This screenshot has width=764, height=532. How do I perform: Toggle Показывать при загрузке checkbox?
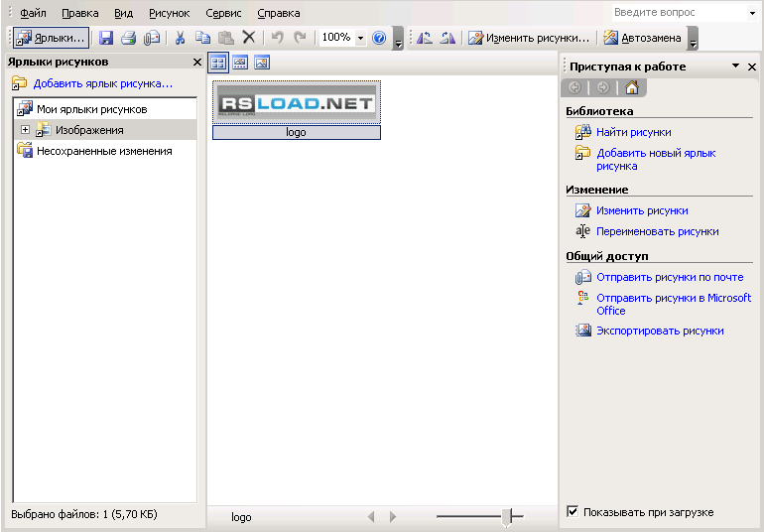[x=573, y=511]
